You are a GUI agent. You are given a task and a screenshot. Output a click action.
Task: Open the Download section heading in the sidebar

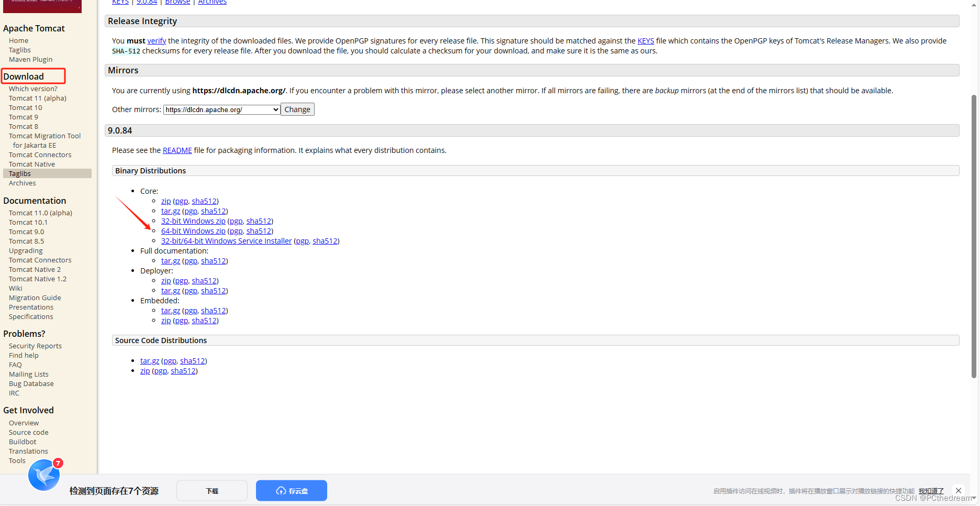(24, 76)
